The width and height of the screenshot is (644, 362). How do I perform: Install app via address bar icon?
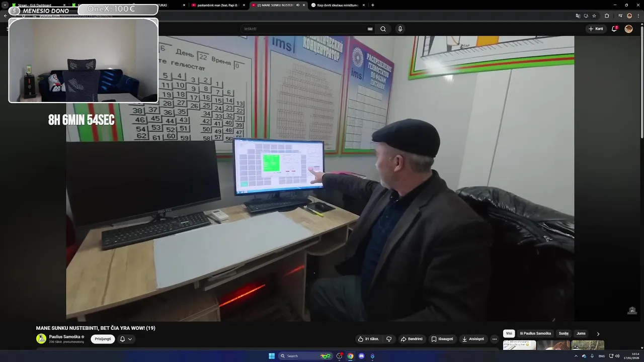586,16
